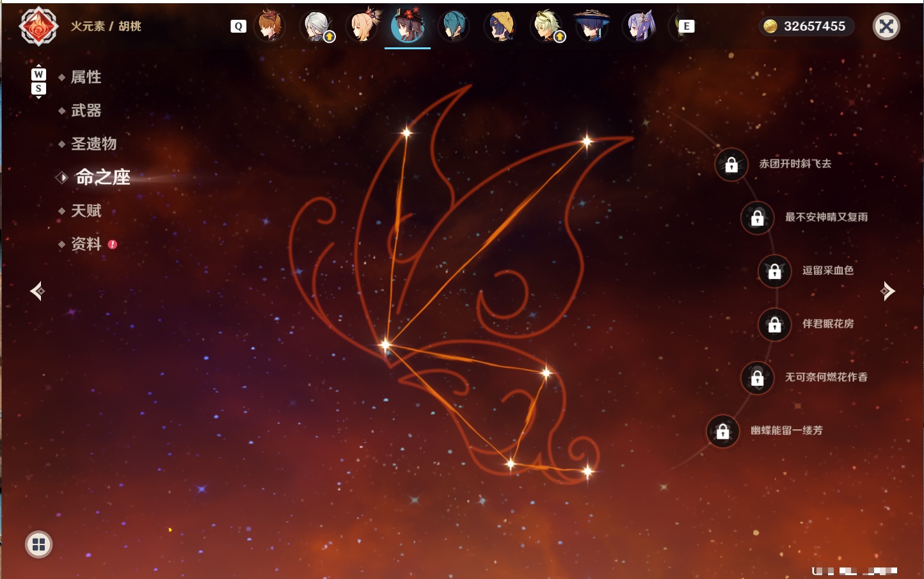
Task: Click the E next character key
Action: coord(686,26)
